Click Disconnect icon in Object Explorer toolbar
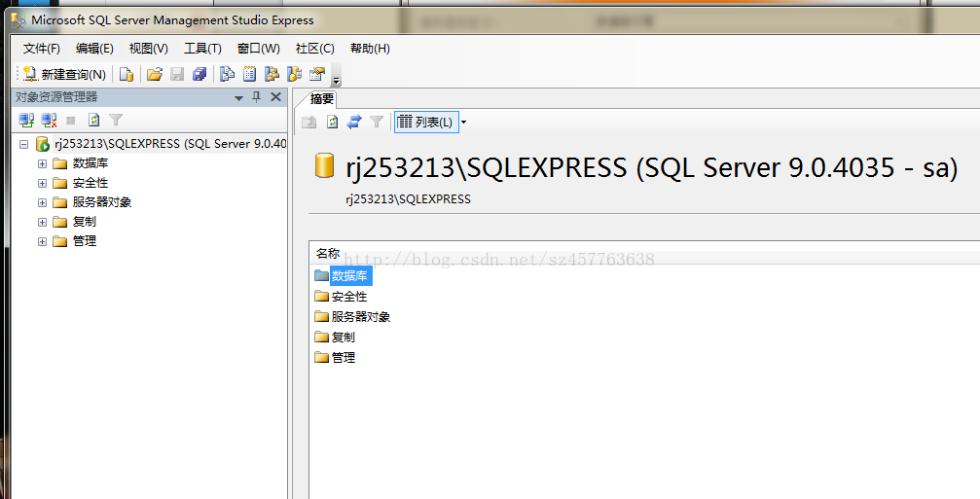 pyautogui.click(x=49, y=120)
